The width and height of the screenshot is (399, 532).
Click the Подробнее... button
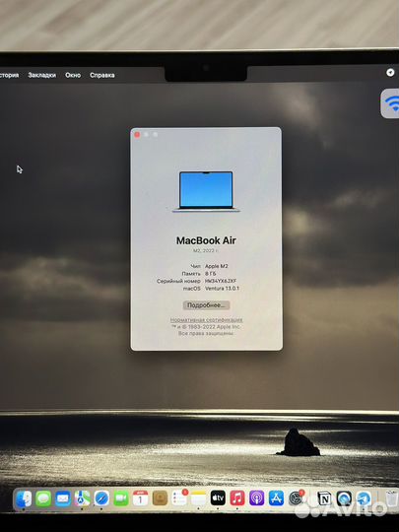click(206, 305)
